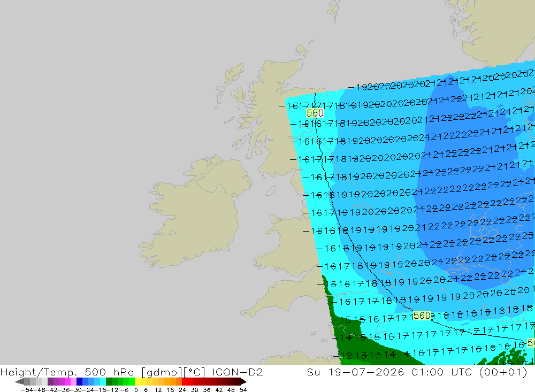
Task: Click the 12 legend value
Action: pyautogui.click(x=158, y=390)
